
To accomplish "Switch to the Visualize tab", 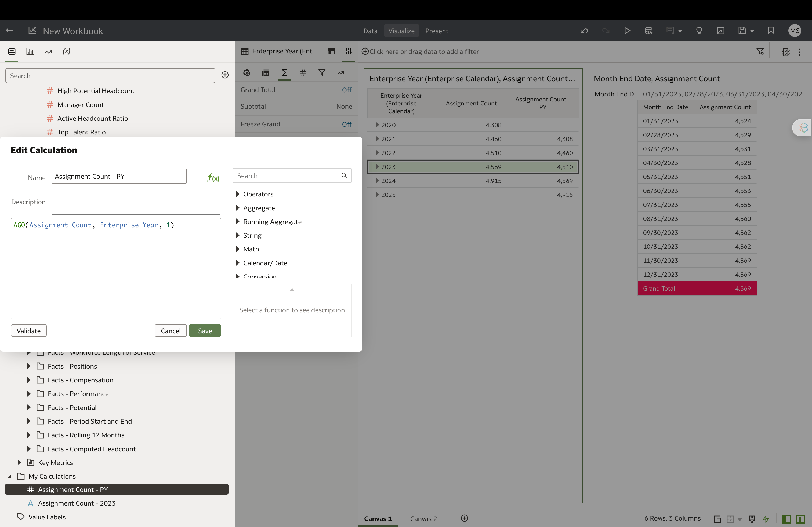I will (x=401, y=31).
